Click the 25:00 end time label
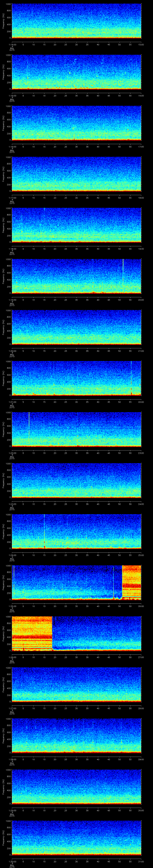 pyautogui.click(x=141, y=555)
